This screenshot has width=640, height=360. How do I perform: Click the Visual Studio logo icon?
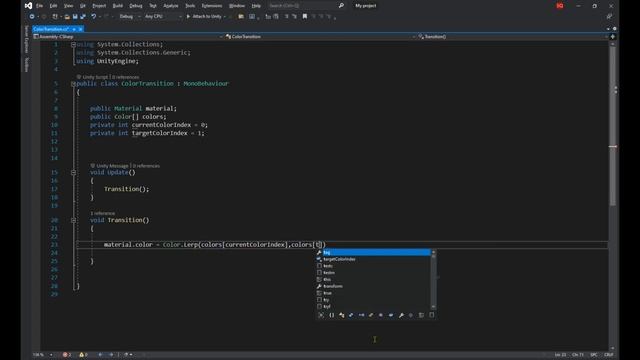(x=28, y=6)
